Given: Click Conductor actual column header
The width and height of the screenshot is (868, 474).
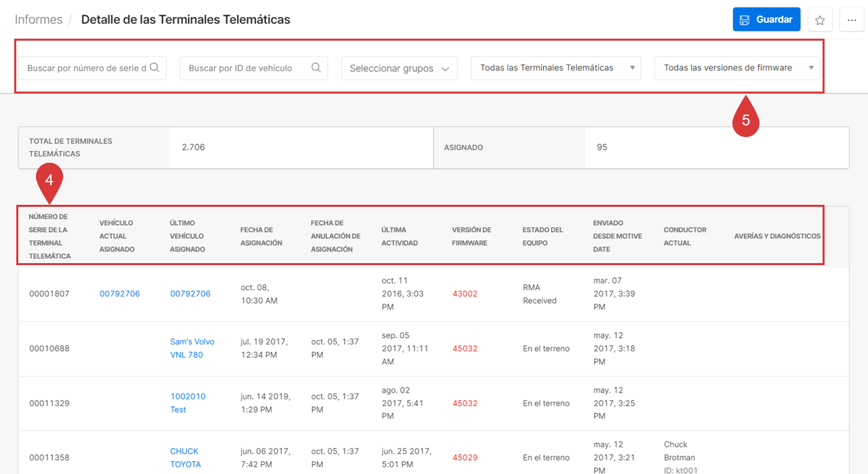Looking at the screenshot, I should (x=685, y=236).
